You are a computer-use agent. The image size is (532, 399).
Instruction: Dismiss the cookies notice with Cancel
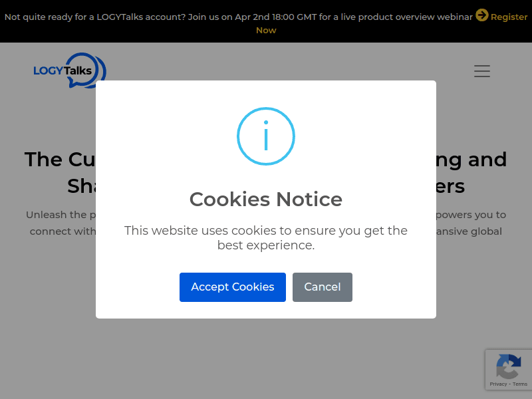coord(323,287)
